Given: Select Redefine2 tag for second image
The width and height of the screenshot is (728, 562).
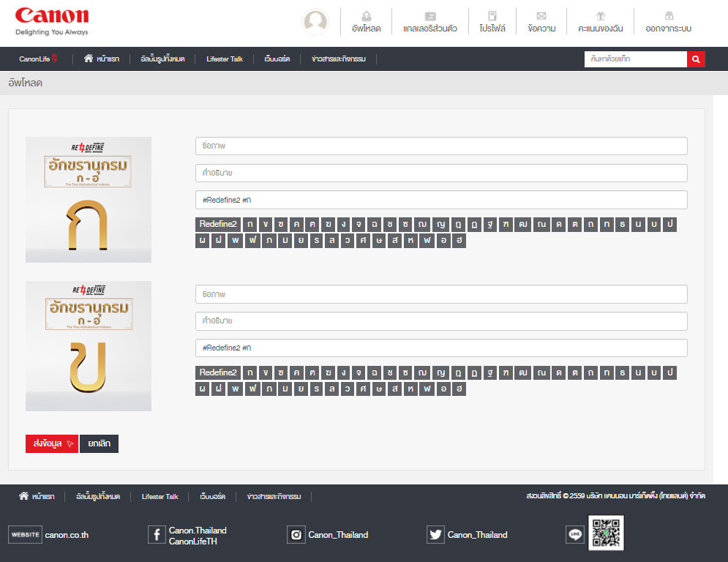Looking at the screenshot, I should tap(218, 372).
